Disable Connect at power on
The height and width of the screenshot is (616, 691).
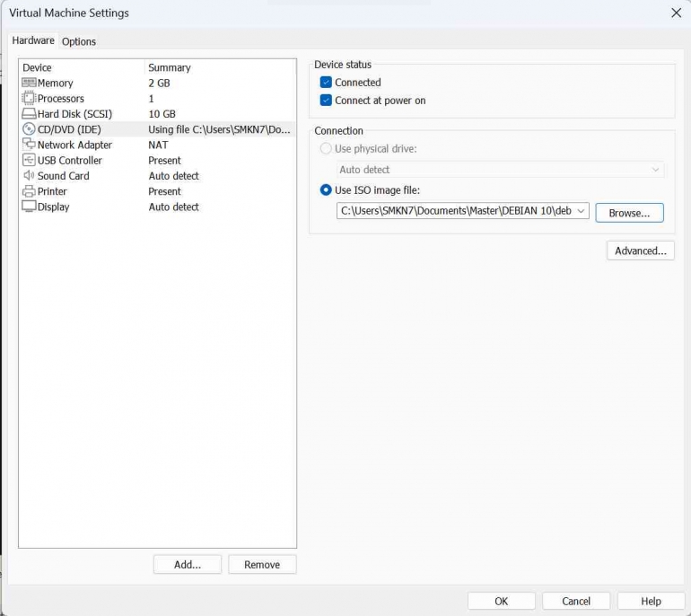tap(326, 101)
